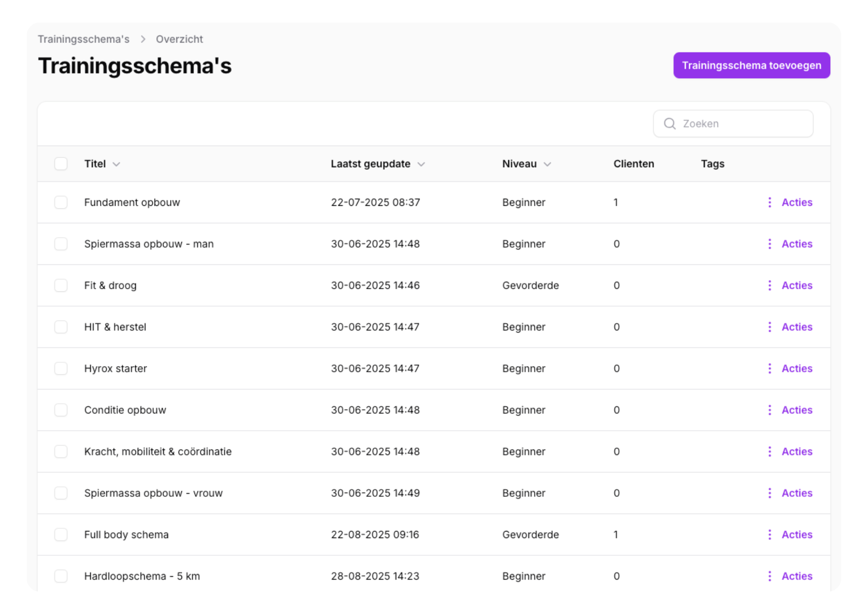This screenshot has width=868, height=614.
Task: Open three-dot icon for Full body schema
Action: (x=769, y=535)
